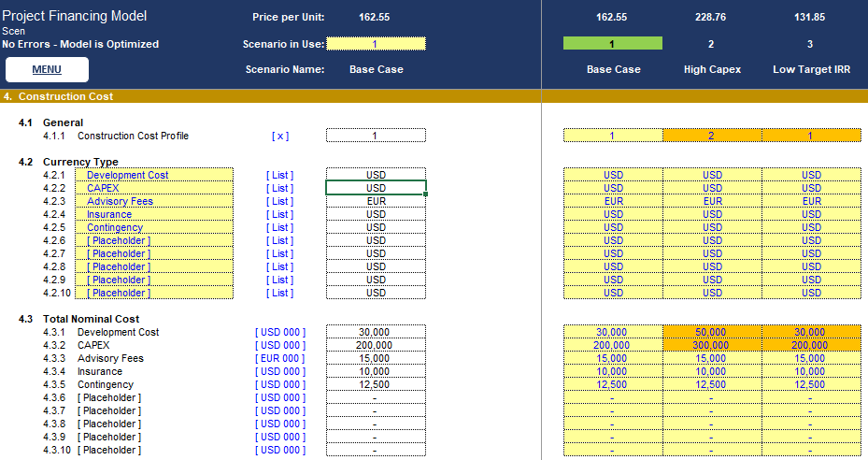868x460 pixels.
Task: Click the Contingency USD currency cell
Action: click(x=376, y=227)
